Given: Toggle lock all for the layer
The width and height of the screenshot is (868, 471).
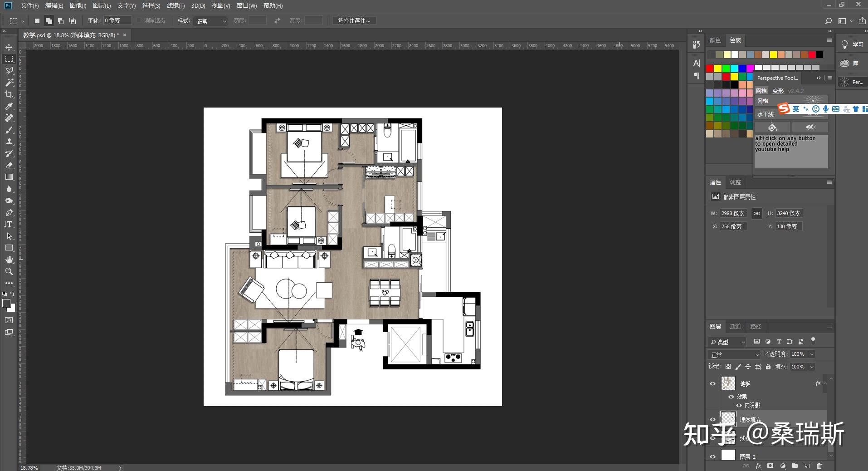Looking at the screenshot, I should tap(768, 367).
